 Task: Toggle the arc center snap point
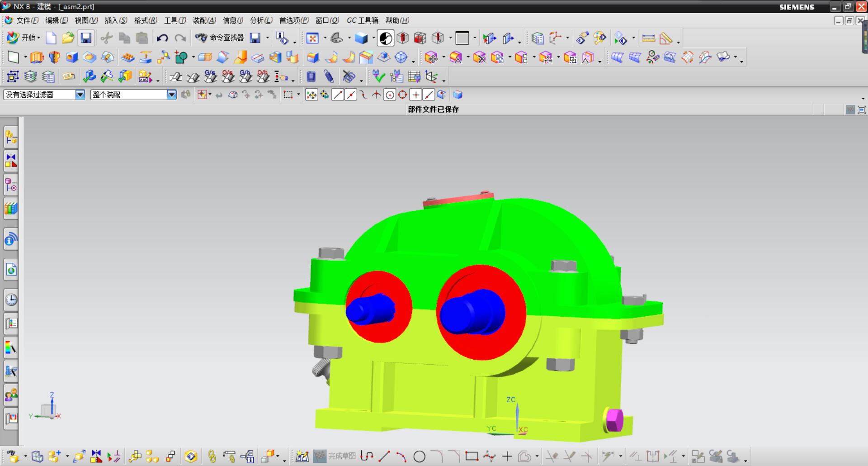[x=390, y=95]
